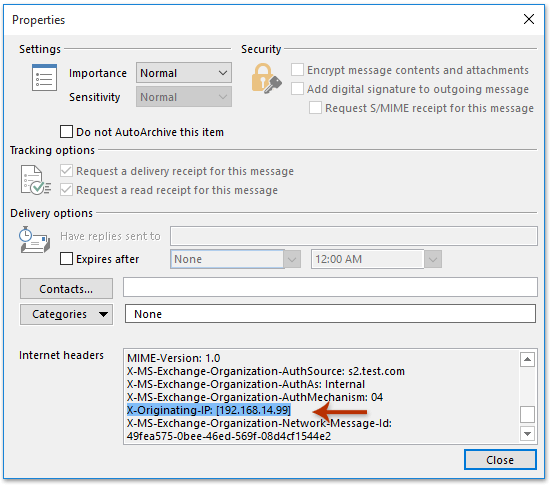This screenshot has height=487, width=554.
Task: Expand the Expires after date dropdown
Action: pos(293,259)
